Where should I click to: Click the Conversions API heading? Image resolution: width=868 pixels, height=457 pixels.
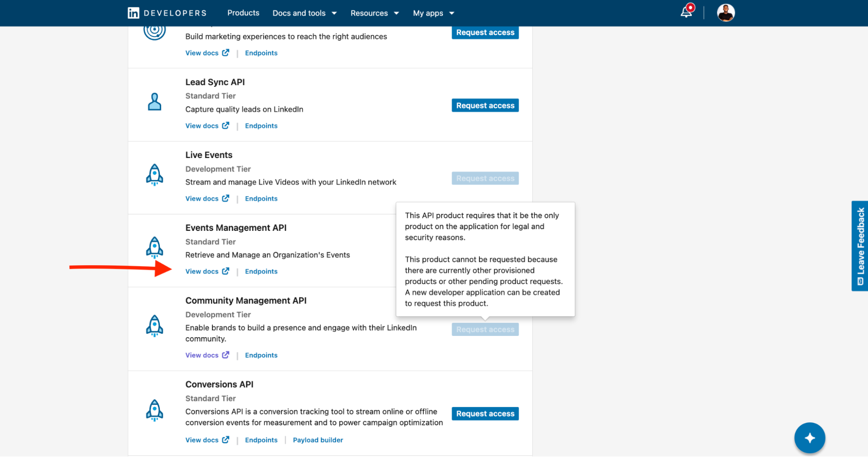[x=219, y=385]
